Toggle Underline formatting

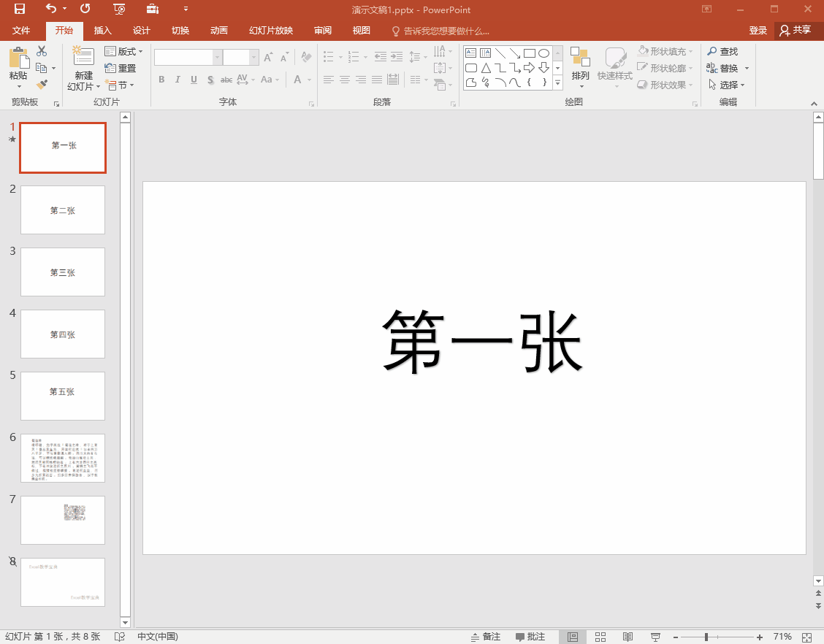click(194, 80)
